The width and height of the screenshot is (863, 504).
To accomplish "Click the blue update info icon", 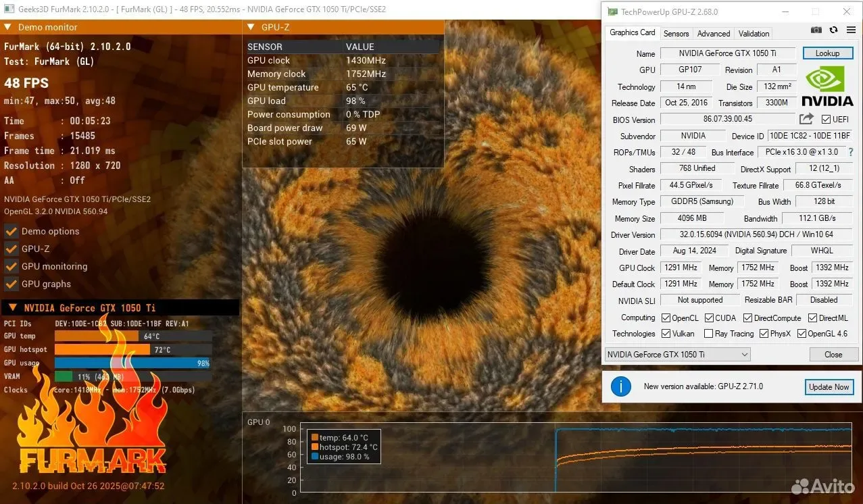I will coord(620,386).
